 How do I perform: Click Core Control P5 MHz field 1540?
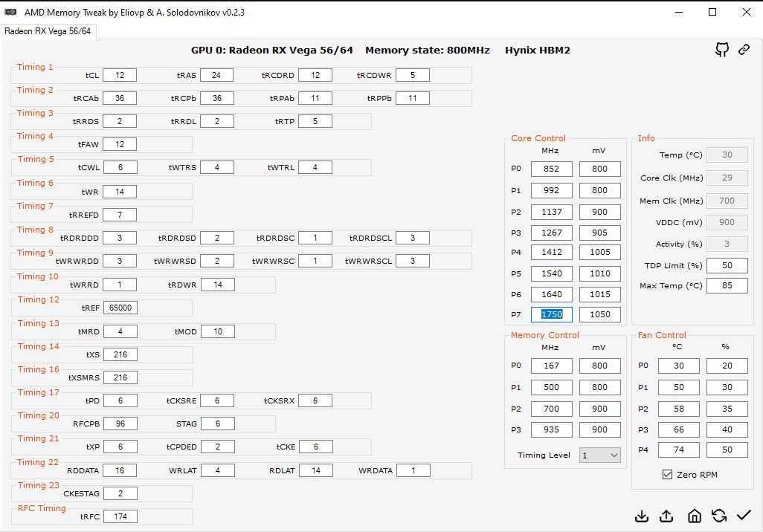coord(551,273)
